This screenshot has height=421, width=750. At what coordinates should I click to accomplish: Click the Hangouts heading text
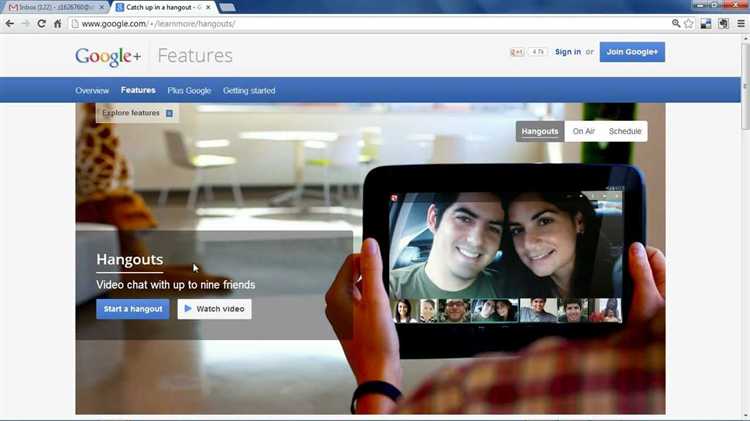[x=130, y=260]
